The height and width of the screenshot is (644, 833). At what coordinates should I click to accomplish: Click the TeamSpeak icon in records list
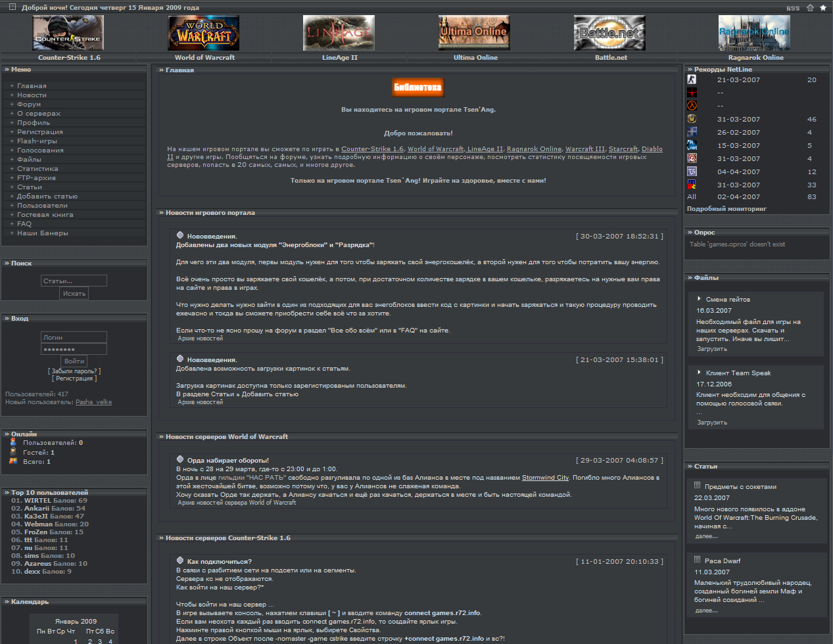coord(692,172)
